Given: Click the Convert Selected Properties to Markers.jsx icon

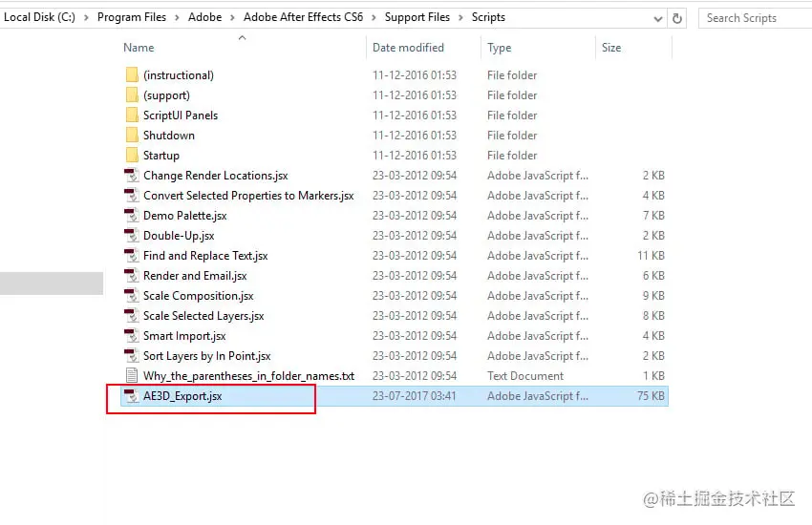Looking at the screenshot, I should [132, 196].
